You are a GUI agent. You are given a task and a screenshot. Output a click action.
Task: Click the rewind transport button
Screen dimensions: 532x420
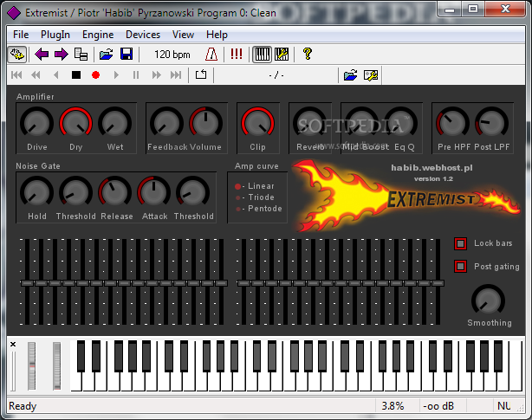click(36, 75)
